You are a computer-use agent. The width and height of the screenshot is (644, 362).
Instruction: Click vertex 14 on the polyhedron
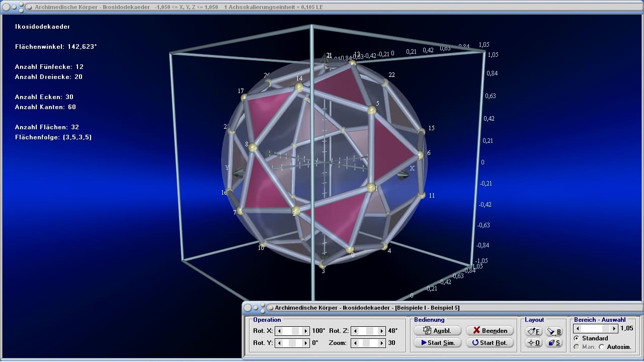pos(299,87)
